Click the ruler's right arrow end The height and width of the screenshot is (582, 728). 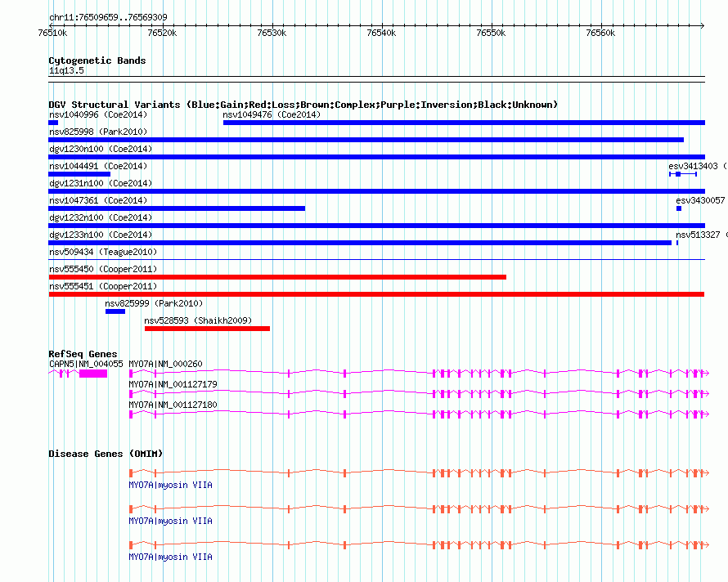(703, 25)
